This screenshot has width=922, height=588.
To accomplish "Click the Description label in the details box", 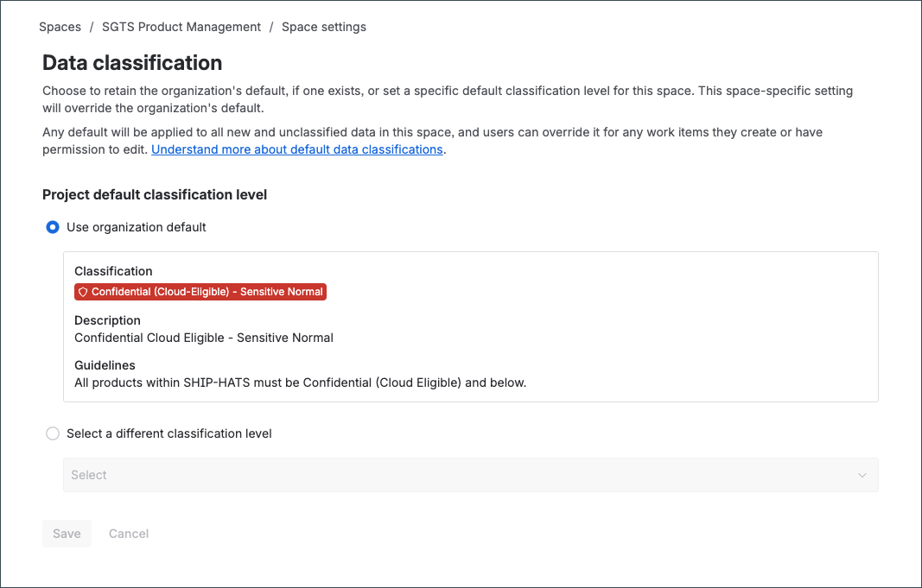I will 108,320.
